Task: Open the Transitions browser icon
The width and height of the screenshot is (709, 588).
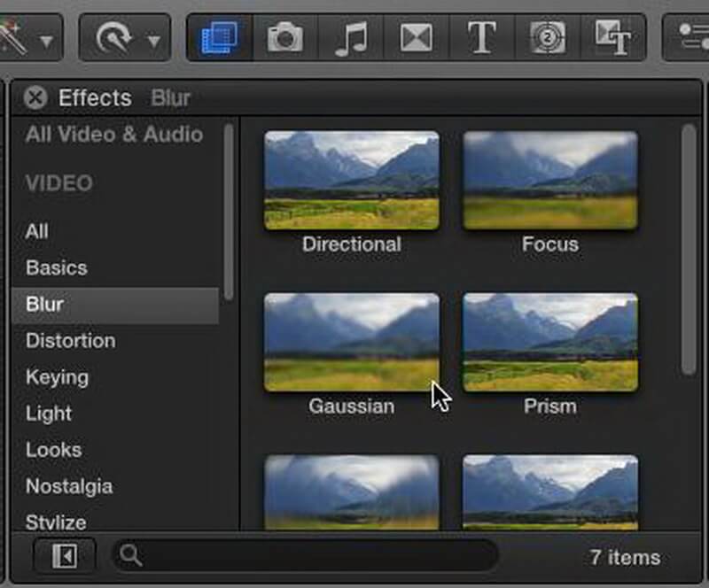Action: click(416, 38)
